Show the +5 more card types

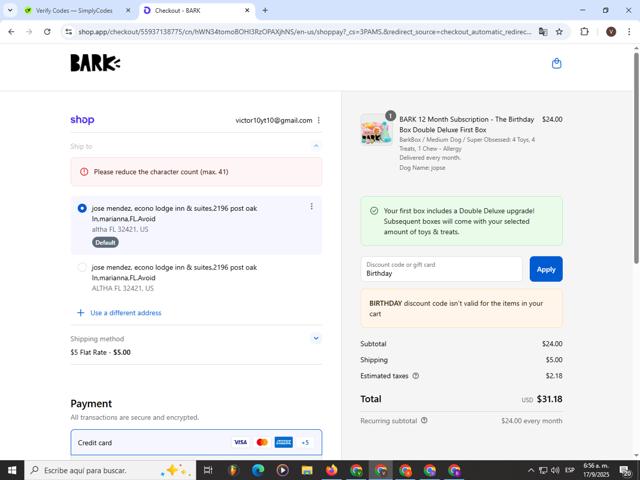pos(305,442)
